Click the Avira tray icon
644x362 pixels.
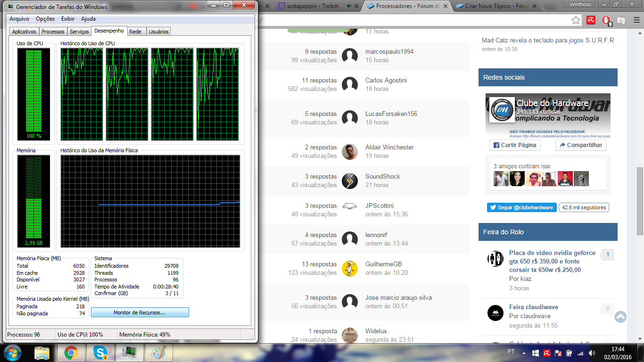547,353
